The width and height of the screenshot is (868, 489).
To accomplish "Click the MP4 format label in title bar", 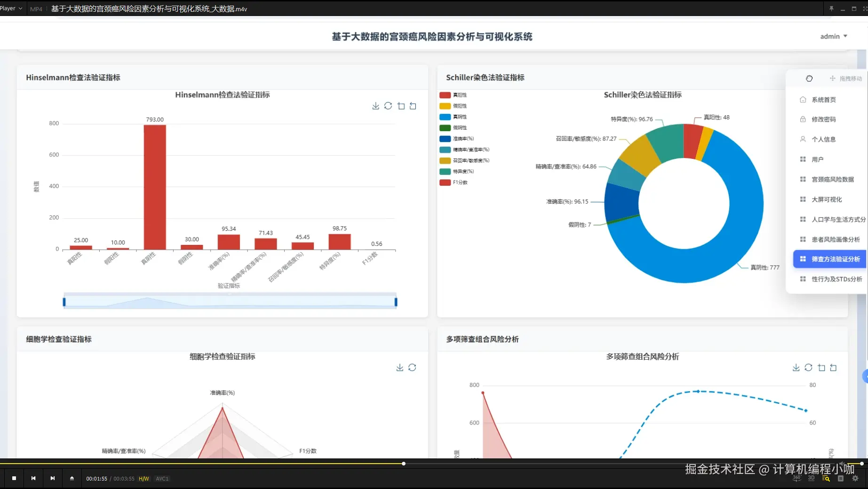I will click(x=36, y=9).
